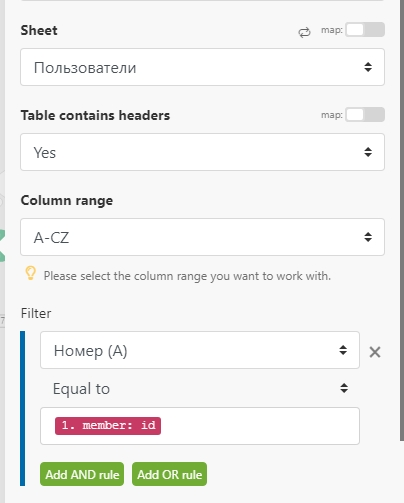
Task: Click the Add AND rule button
Action: click(82, 474)
